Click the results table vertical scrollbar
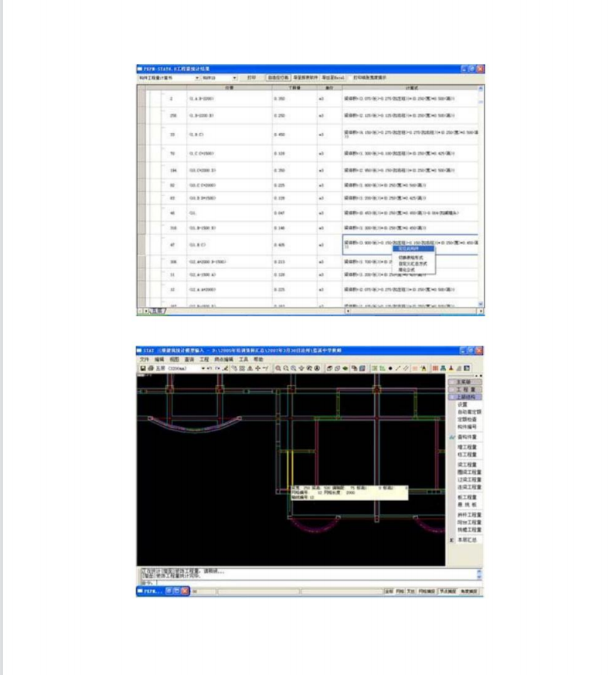The height and width of the screenshot is (675, 616). point(481,196)
